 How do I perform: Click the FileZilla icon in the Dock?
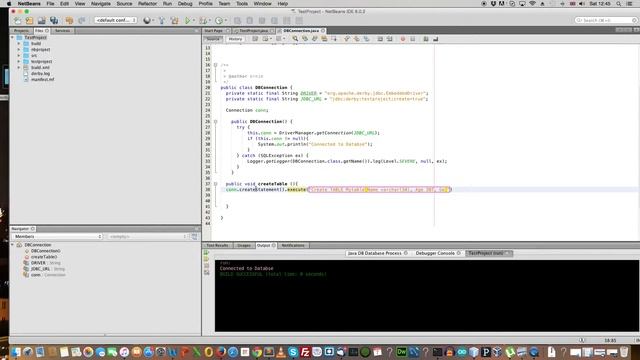[x=305, y=352]
